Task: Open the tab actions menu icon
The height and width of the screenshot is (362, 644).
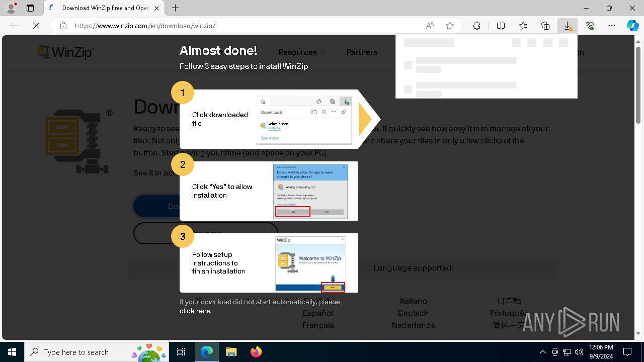Action: point(30,8)
